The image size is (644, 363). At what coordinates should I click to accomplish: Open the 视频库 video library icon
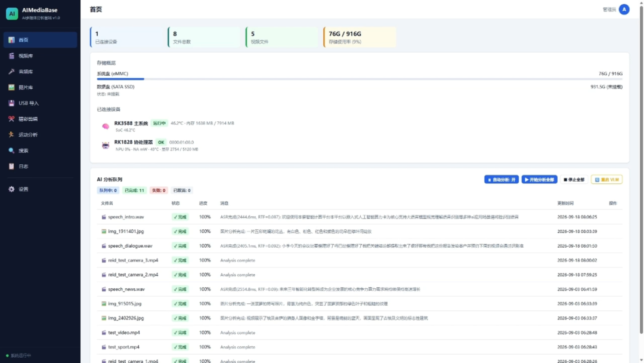click(x=11, y=56)
